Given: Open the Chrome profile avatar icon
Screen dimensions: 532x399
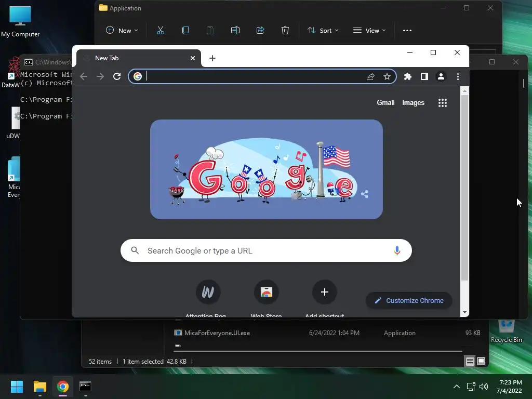Looking at the screenshot, I should (x=441, y=77).
